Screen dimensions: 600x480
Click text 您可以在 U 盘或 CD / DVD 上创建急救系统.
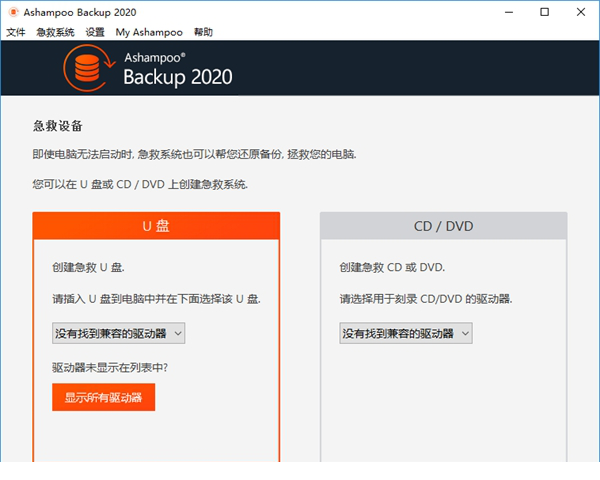[140, 184]
